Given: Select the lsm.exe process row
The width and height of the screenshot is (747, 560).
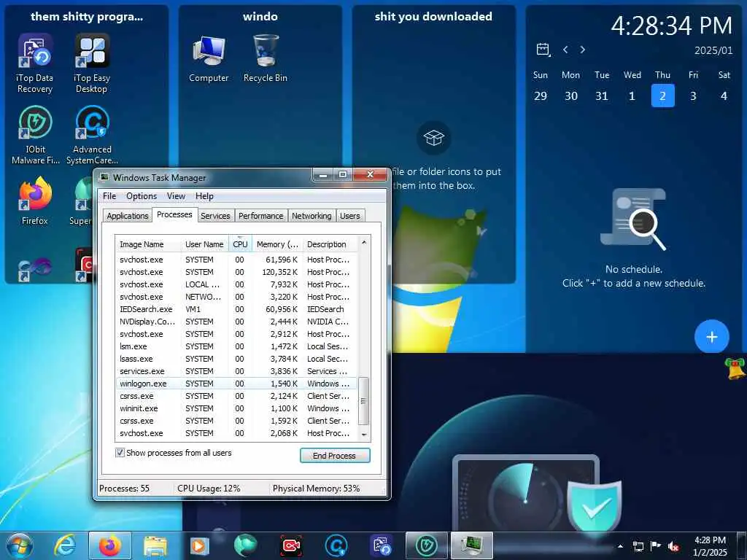Looking at the screenshot, I should (x=237, y=346).
